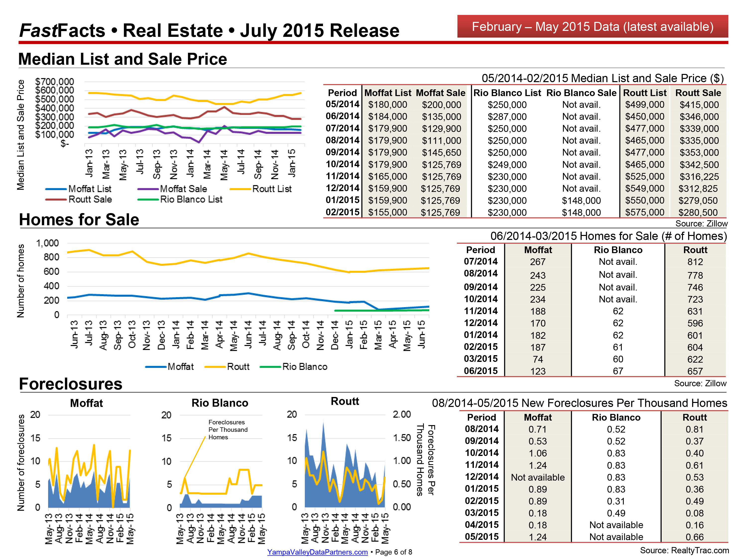Viewport: 747px width, 560px height.
Task: Click the 1,000 y-axis label on homes chart
Action: (x=48, y=243)
